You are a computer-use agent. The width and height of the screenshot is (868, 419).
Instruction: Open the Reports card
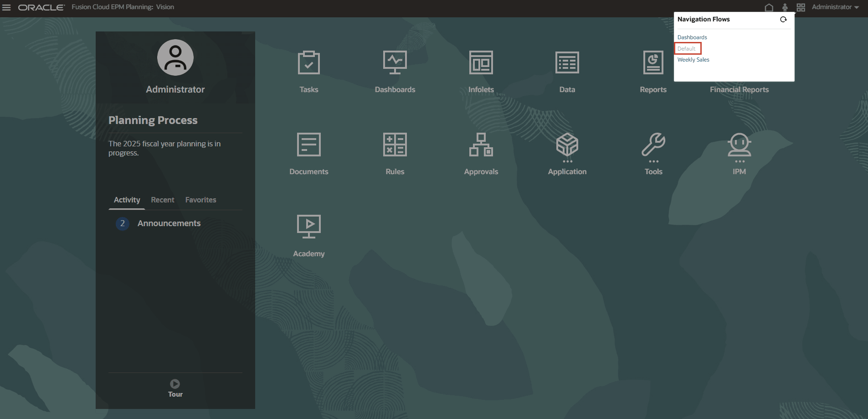pyautogui.click(x=653, y=72)
